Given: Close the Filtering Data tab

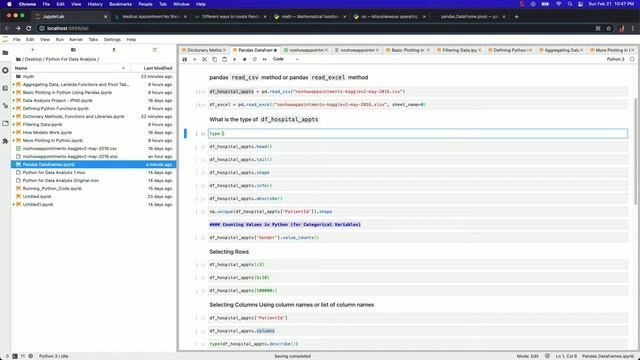Looking at the screenshot, I should (x=480, y=50).
